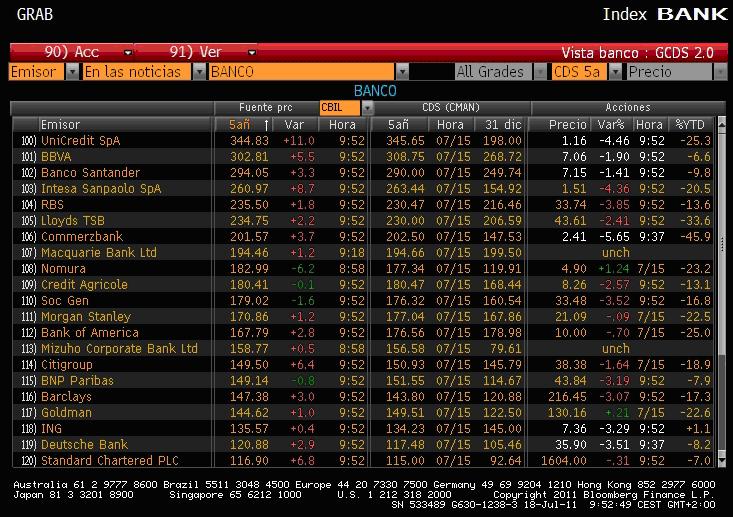Click the 344.83 CDS value for UniCredit
733x517 pixels.
coord(249,141)
